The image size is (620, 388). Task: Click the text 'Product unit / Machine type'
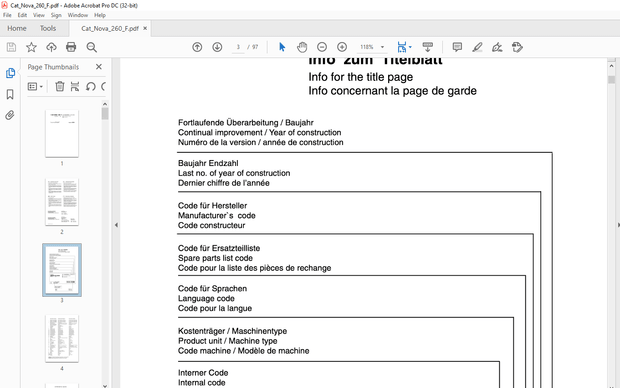[227, 341]
